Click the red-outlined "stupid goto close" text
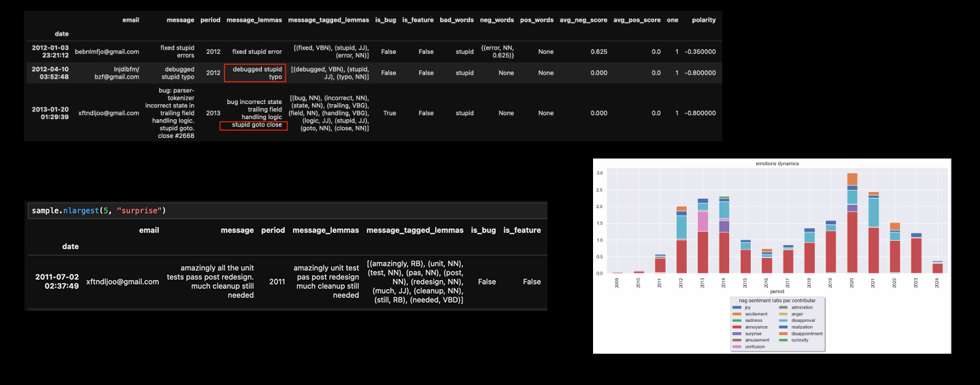This screenshot has width=980, height=385. tap(254, 125)
